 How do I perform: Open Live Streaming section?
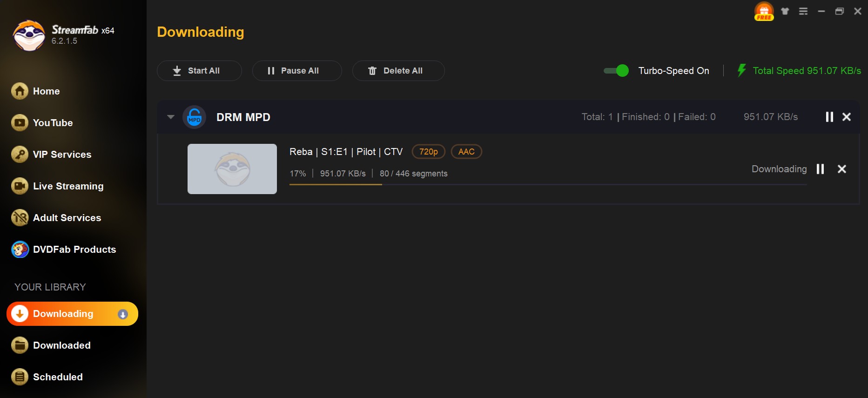(68, 186)
